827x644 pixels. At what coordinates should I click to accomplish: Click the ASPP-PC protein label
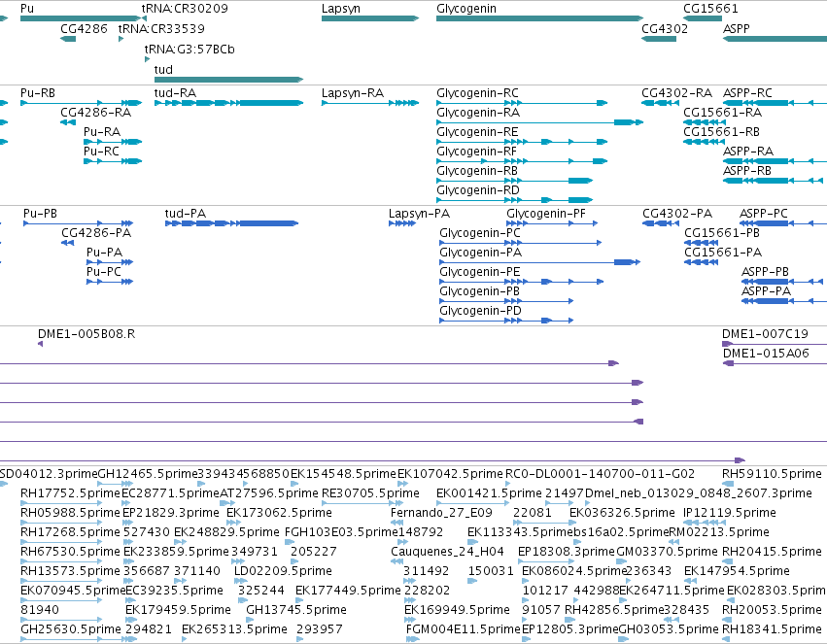tap(764, 214)
